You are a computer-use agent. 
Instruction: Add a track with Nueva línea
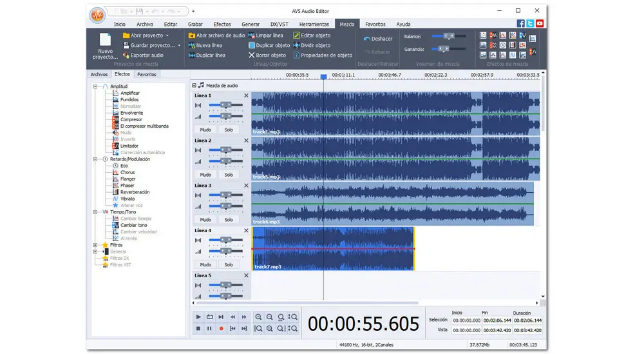click(205, 45)
